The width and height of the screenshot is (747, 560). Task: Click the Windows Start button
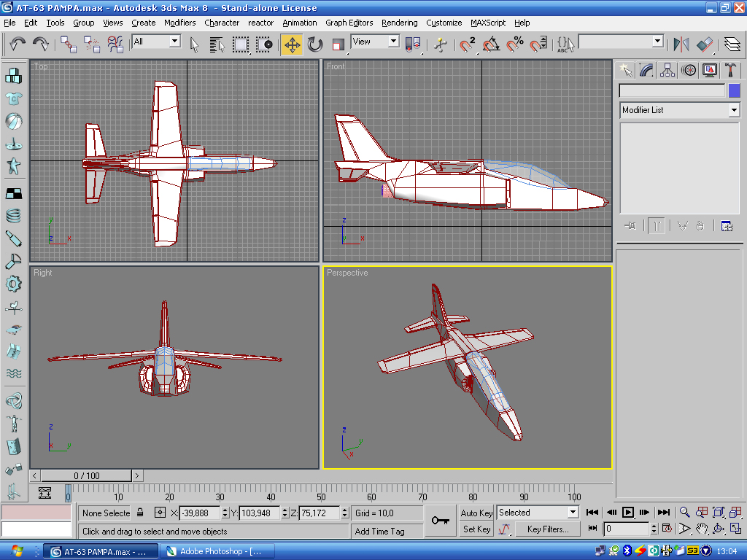tap(18, 551)
